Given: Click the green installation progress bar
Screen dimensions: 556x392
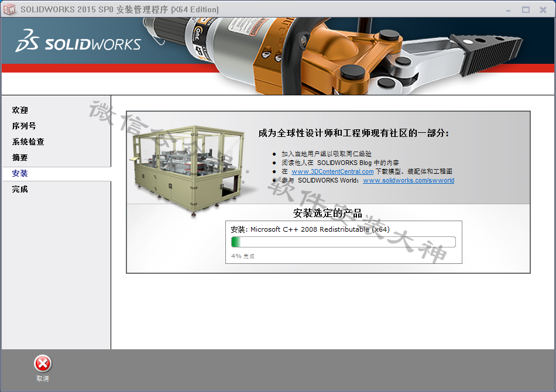Looking at the screenshot, I should coord(343,242).
